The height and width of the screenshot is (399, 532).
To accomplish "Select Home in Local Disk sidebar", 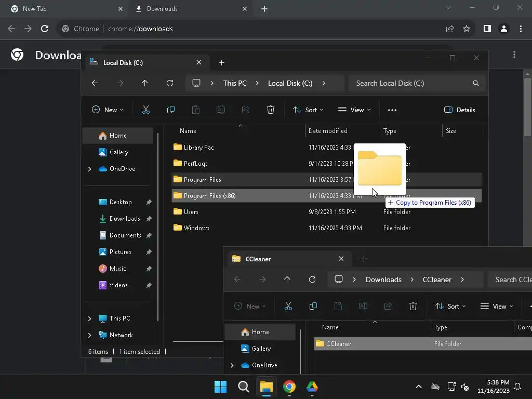I will click(118, 136).
